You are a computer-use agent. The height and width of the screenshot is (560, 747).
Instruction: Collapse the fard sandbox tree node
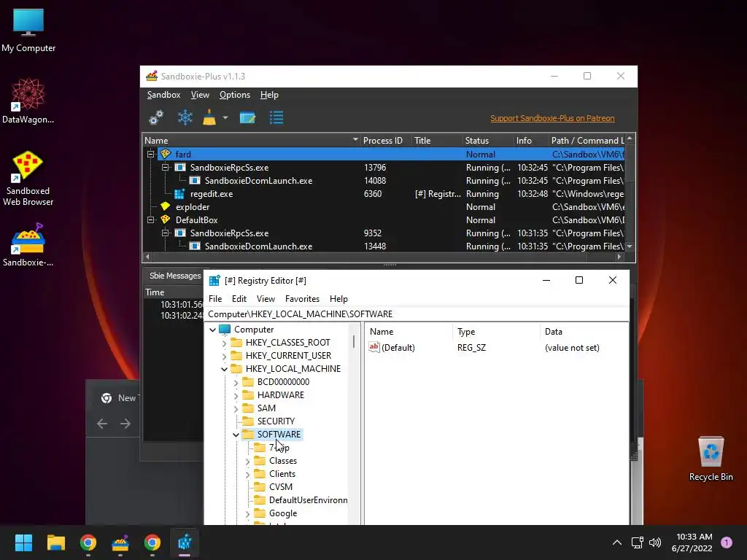coord(150,155)
